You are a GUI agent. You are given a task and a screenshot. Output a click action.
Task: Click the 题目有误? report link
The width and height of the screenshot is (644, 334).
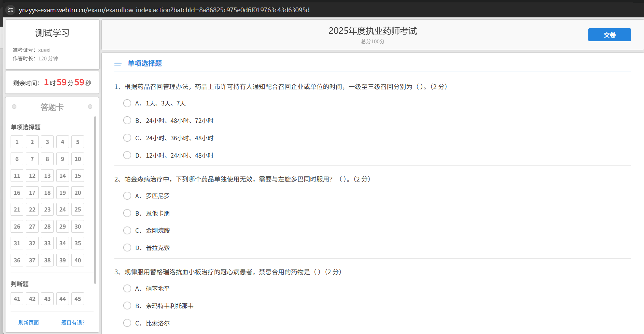(73, 322)
